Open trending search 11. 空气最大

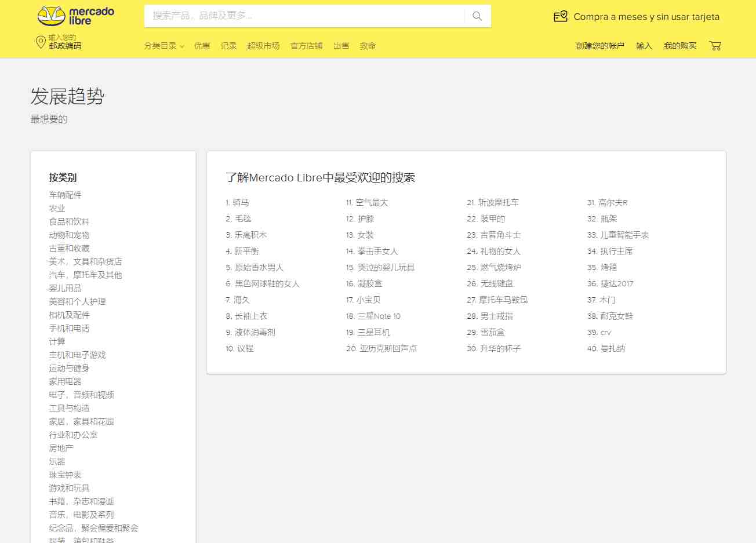pyautogui.click(x=367, y=202)
